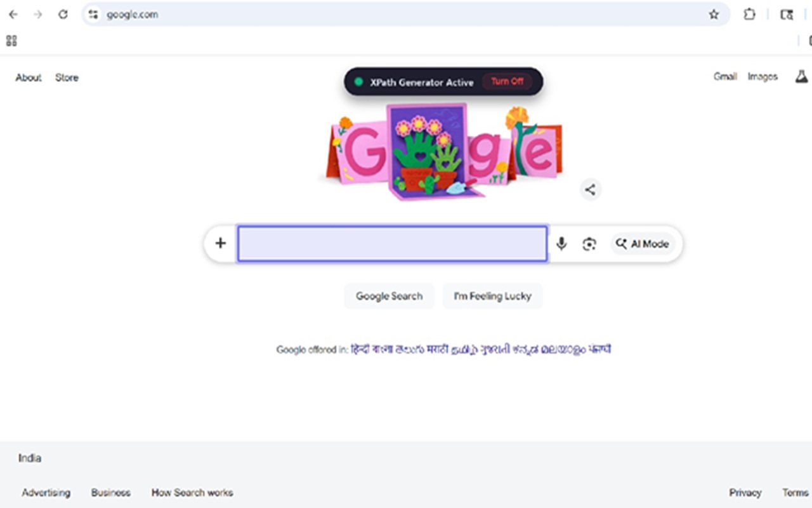Click the India text in the footer
The height and width of the screenshot is (508, 812).
coord(30,458)
